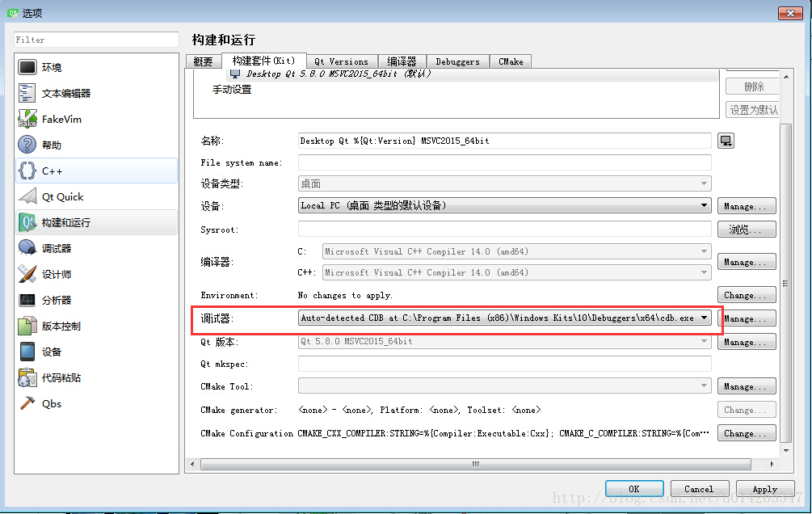Select the 构建和运行 settings category
Screen dimensions: 812x514
point(96,223)
